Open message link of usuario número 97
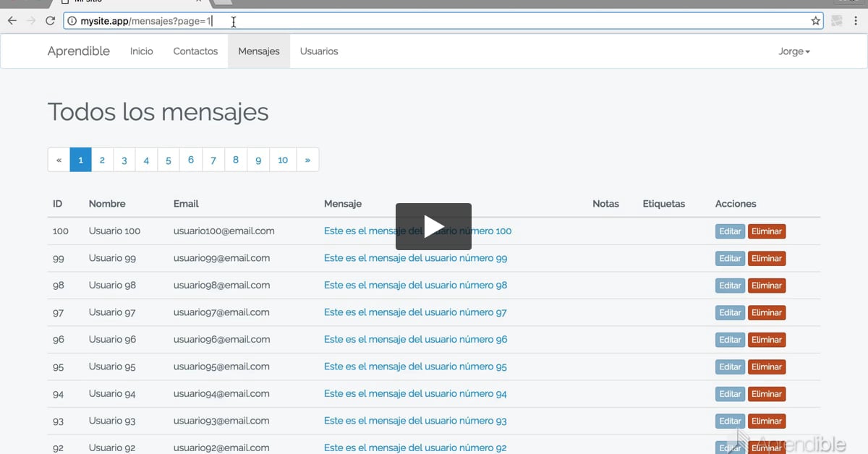The width and height of the screenshot is (868, 454). 415,312
